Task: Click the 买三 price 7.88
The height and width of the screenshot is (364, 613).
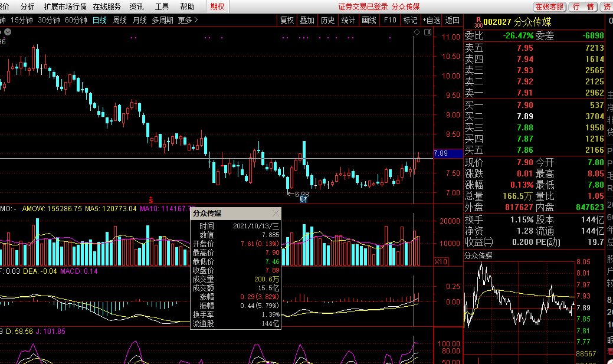Action: click(525, 128)
